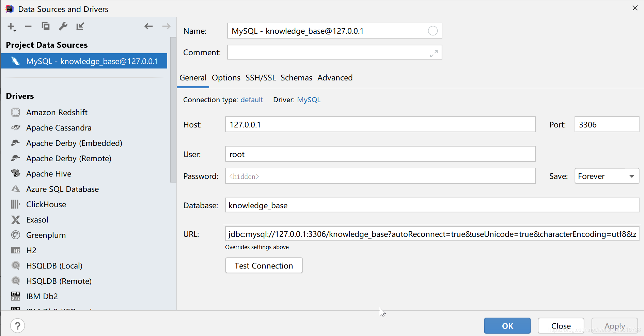
Task: Switch to General tab
Action: tap(193, 78)
